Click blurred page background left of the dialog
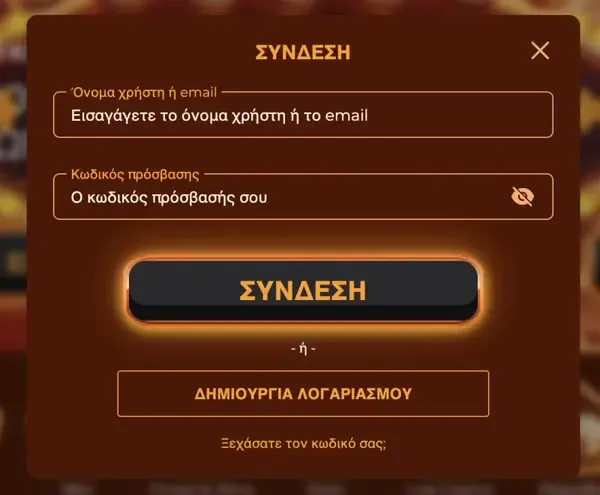 (13, 249)
